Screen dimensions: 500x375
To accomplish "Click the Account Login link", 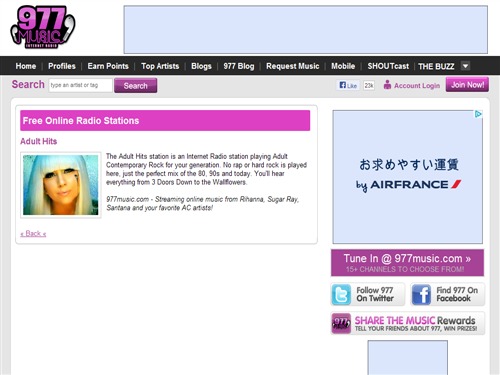I will (417, 86).
